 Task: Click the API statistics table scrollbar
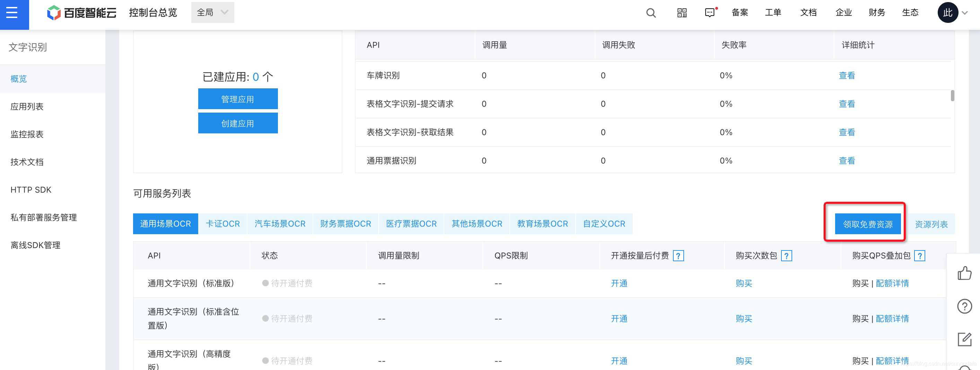[x=952, y=96]
